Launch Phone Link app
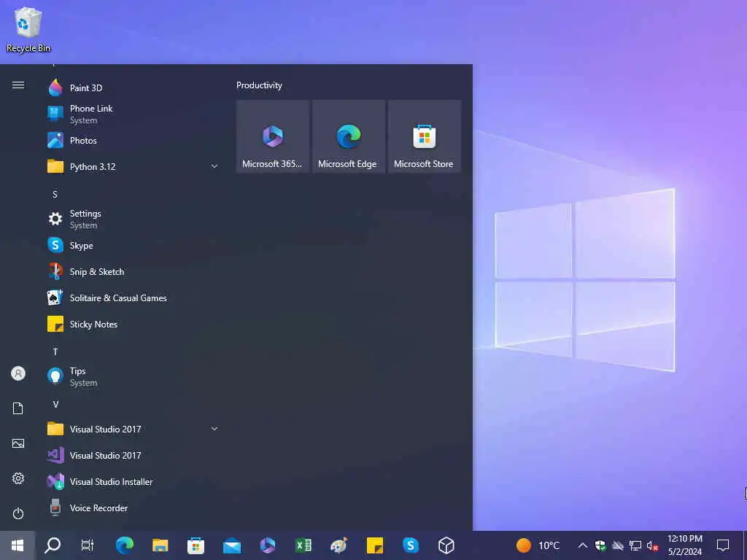The image size is (747, 560). [x=133, y=114]
